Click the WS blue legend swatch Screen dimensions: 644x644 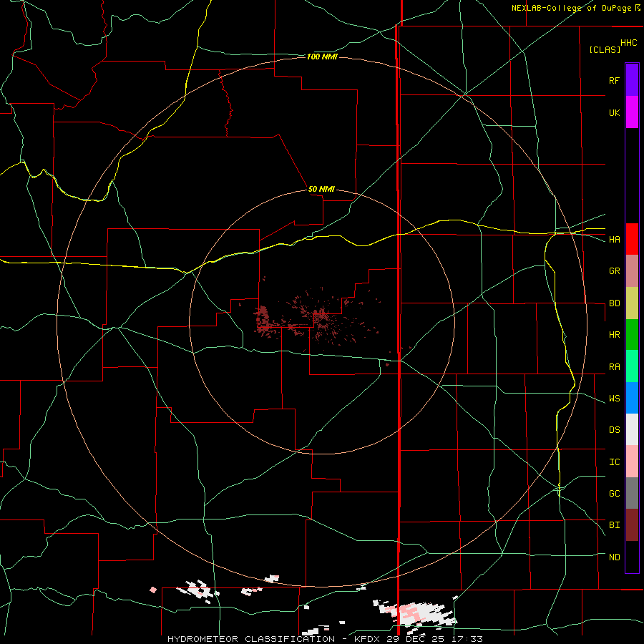(632, 398)
